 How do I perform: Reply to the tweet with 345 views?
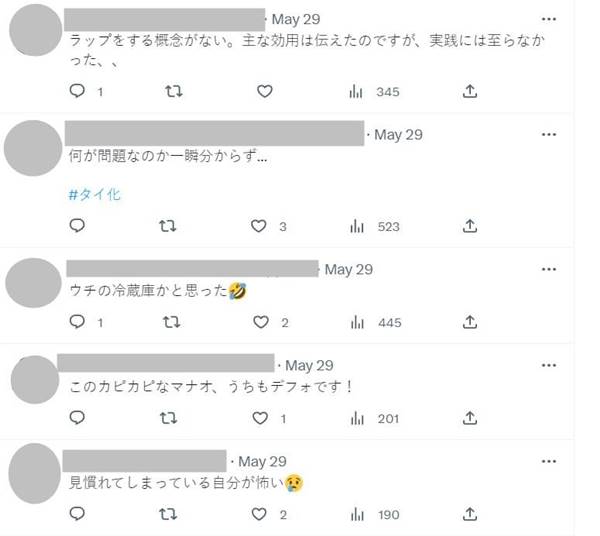pos(77,91)
